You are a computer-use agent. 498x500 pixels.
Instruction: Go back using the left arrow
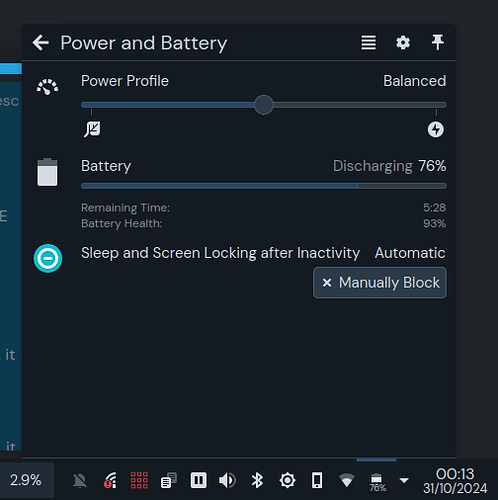[x=41, y=43]
